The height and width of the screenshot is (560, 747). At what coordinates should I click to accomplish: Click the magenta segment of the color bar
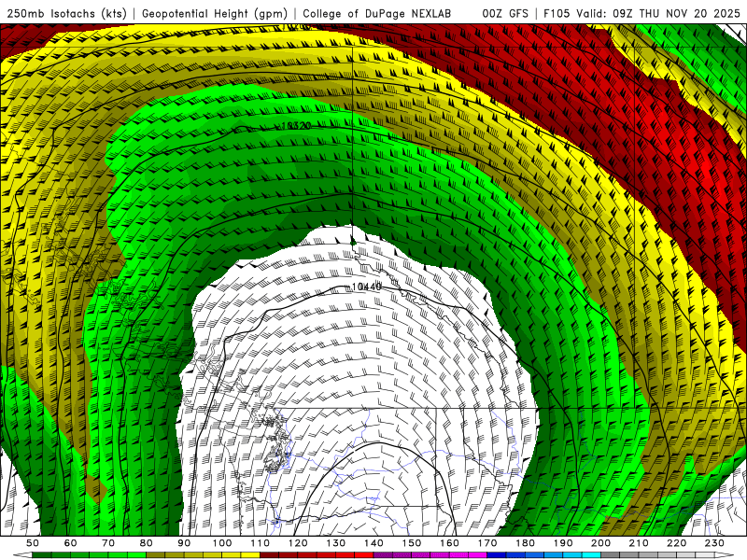430,555
